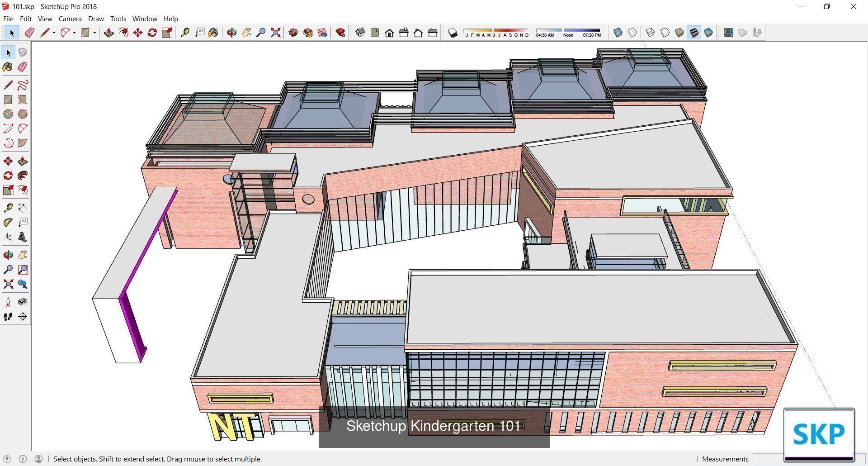
Task: Select the Position Camera tool
Action: click(8, 302)
